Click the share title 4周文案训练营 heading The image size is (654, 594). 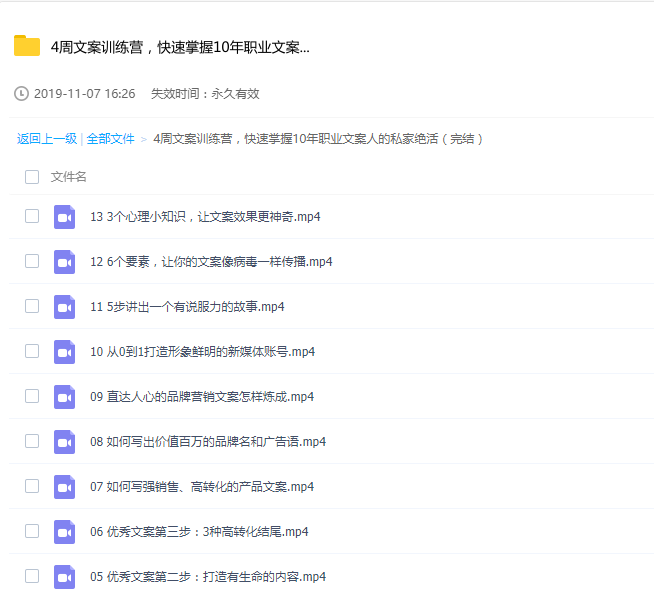click(x=180, y=48)
